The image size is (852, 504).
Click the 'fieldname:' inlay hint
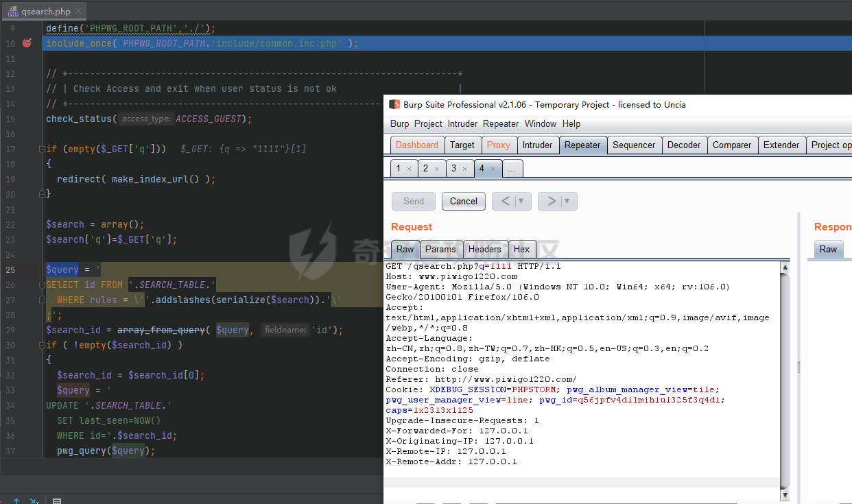[285, 330]
